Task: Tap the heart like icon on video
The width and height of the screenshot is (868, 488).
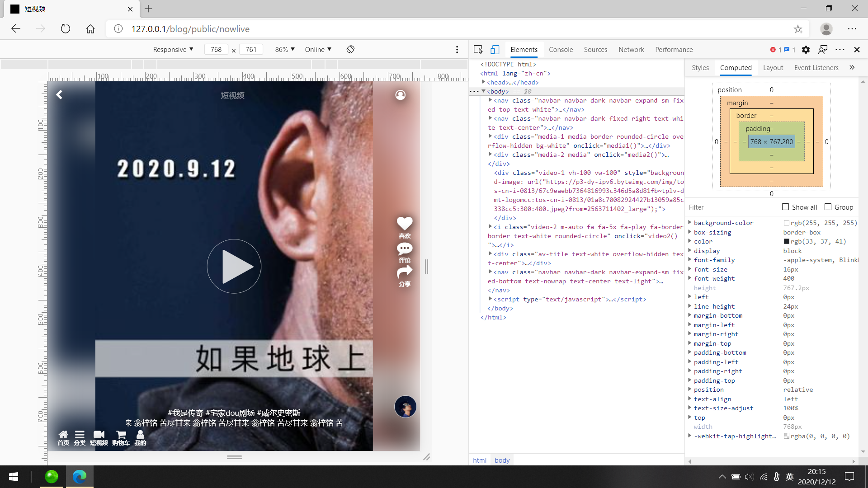Action: pyautogui.click(x=405, y=223)
